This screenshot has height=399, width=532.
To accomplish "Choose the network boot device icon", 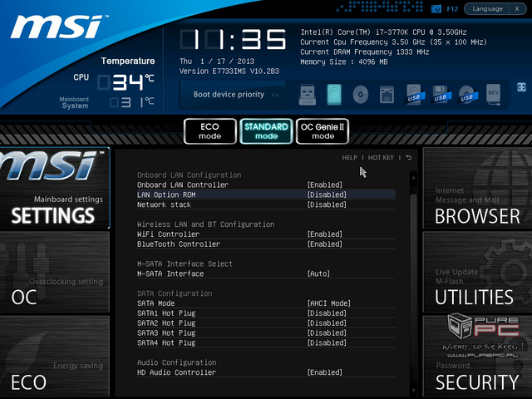I will [x=387, y=94].
